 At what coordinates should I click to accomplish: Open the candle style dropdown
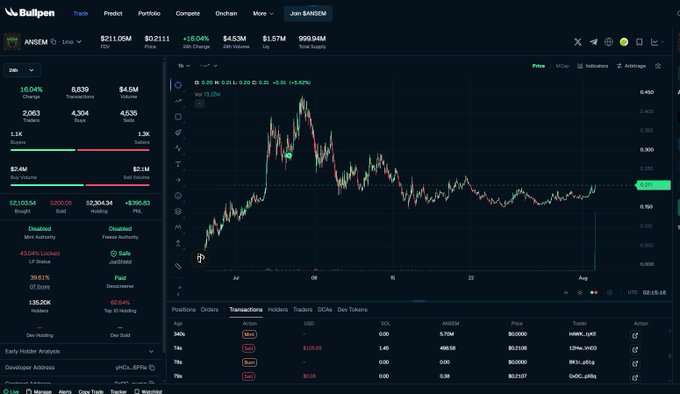(208, 66)
